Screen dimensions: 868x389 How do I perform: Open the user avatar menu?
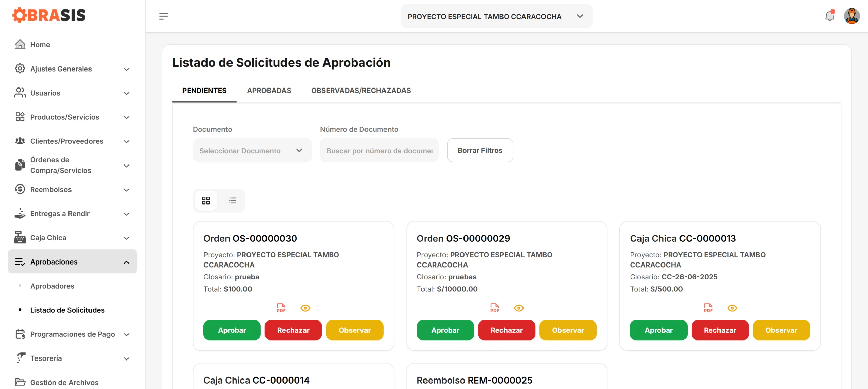click(x=851, y=16)
